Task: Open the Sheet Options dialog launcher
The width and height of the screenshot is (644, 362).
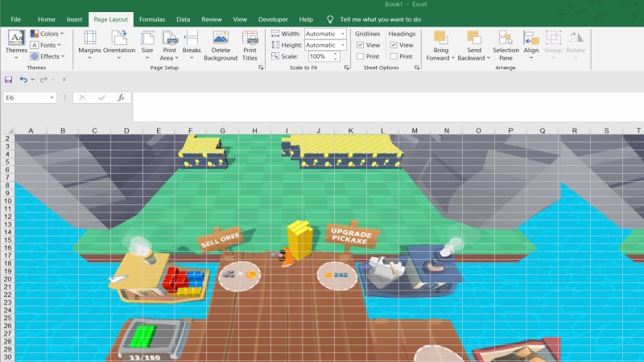Action: click(417, 68)
